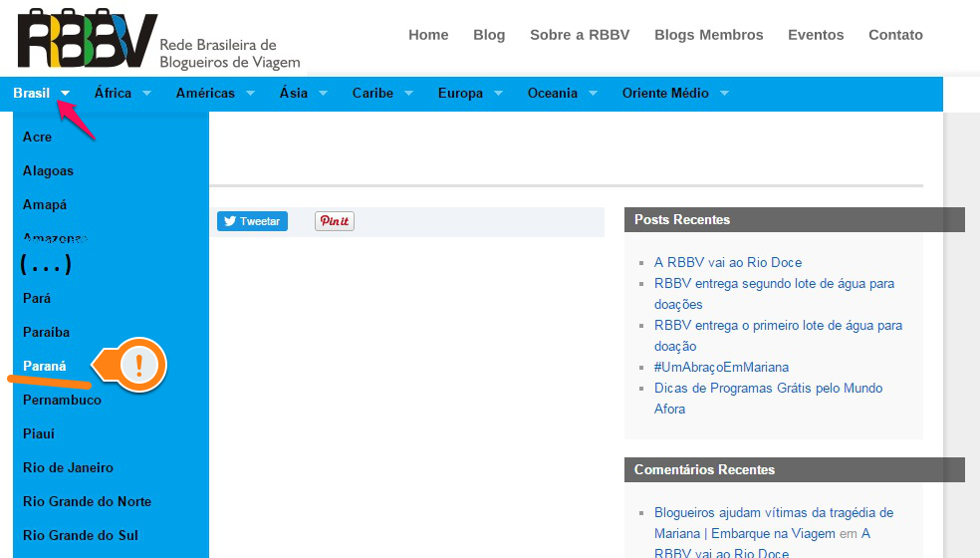Open the Ásia dropdown menu

(x=302, y=94)
